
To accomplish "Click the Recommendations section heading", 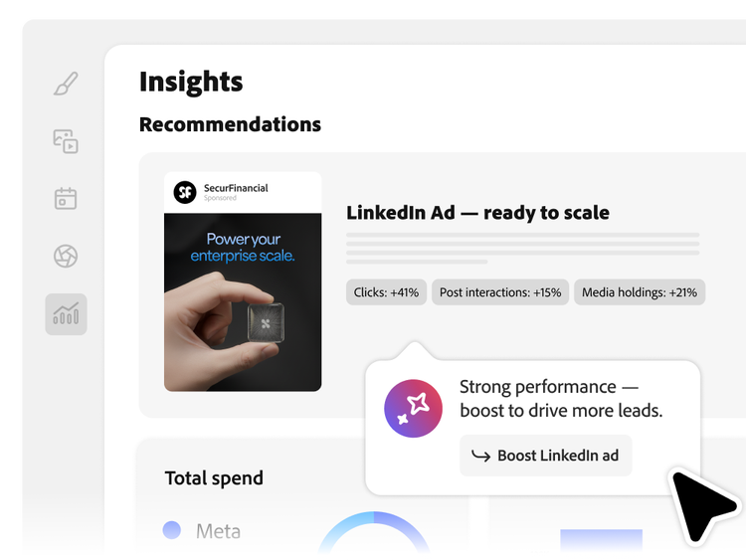I will click(x=230, y=124).
